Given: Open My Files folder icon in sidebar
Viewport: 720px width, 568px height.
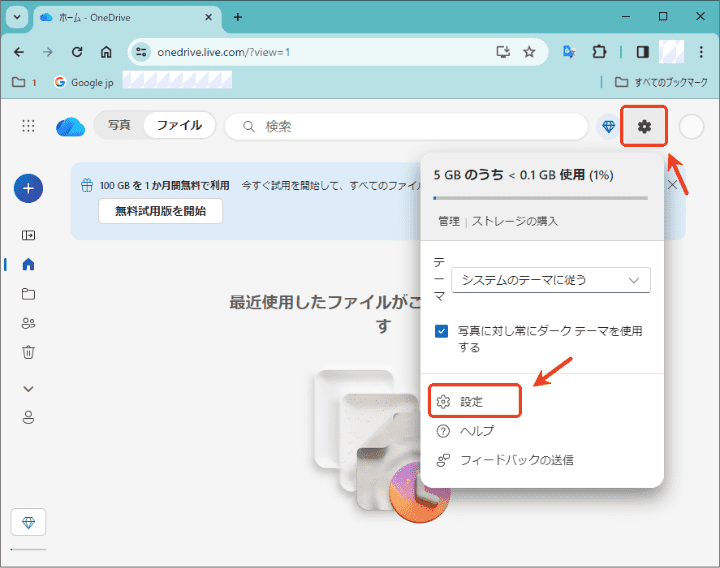Looking at the screenshot, I should 28,294.
